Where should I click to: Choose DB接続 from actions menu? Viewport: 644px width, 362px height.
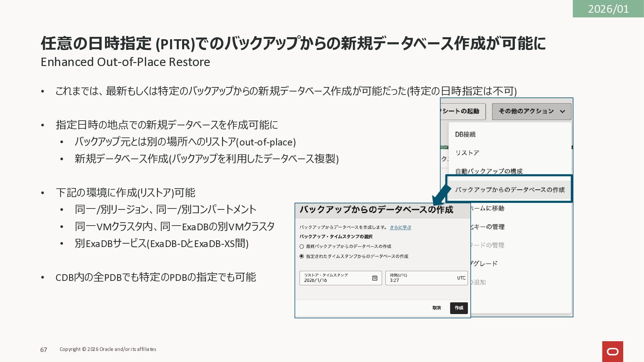point(465,134)
